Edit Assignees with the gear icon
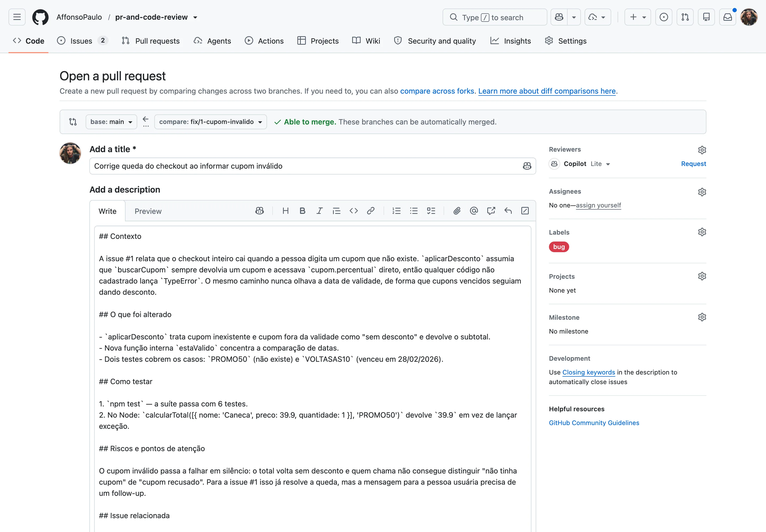This screenshot has height=532, width=766. click(702, 192)
